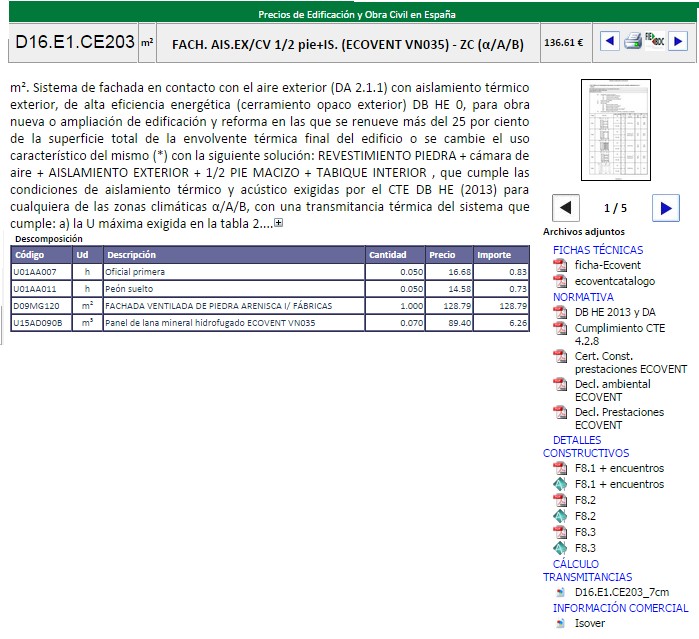This screenshot has height=639, width=699.
Task: Go to next item with header right arrow
Action: click(678, 42)
